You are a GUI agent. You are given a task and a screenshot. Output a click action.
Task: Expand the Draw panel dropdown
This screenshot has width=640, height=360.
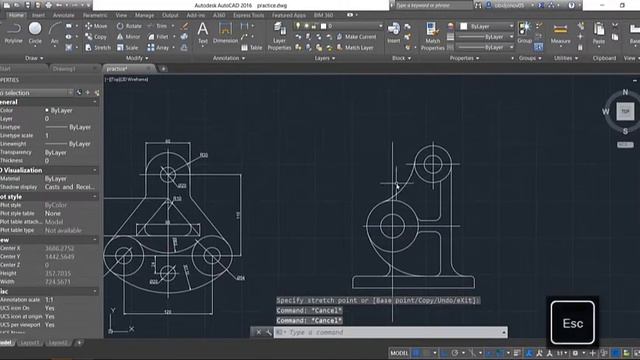(34, 58)
